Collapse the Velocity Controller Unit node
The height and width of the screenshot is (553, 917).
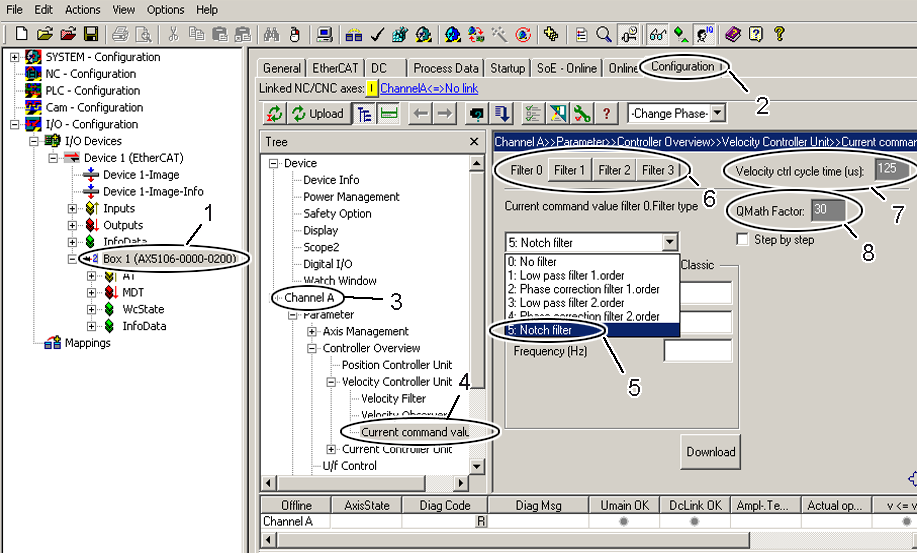(x=331, y=382)
